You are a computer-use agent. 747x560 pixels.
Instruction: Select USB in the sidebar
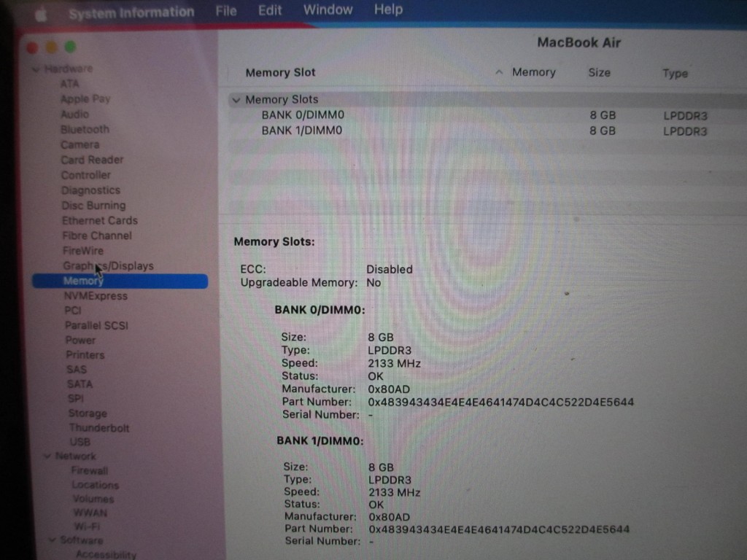point(80,443)
